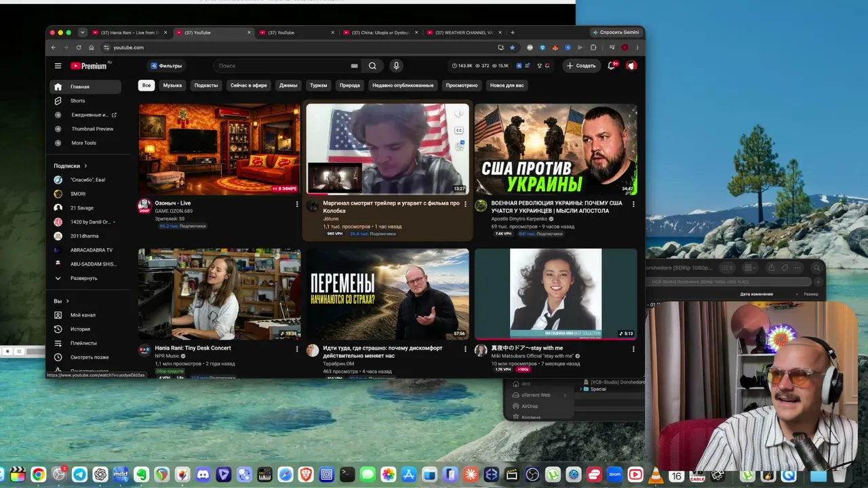Mute the Маргинал video preview
This screenshot has width=868, height=488.
tap(459, 114)
